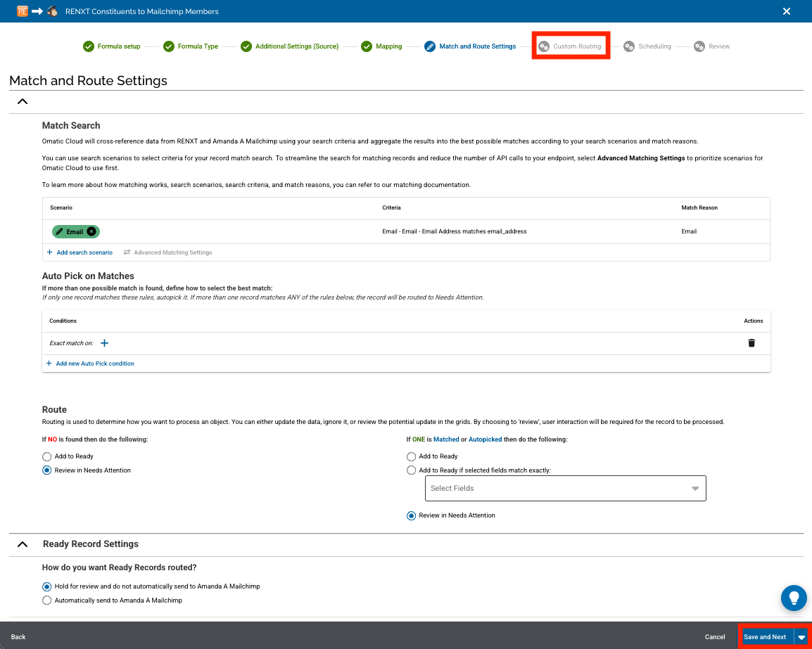812x649 pixels.
Task: Open Additional Settings (Source) step
Action: point(297,46)
